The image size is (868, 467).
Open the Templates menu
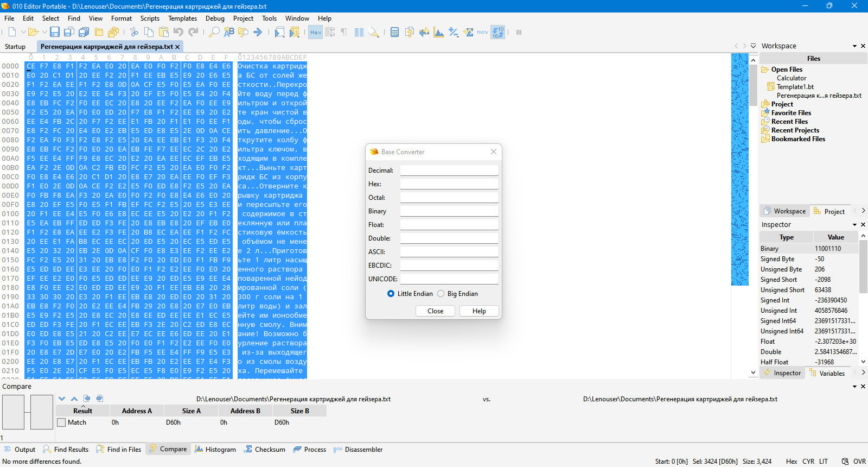click(x=182, y=18)
